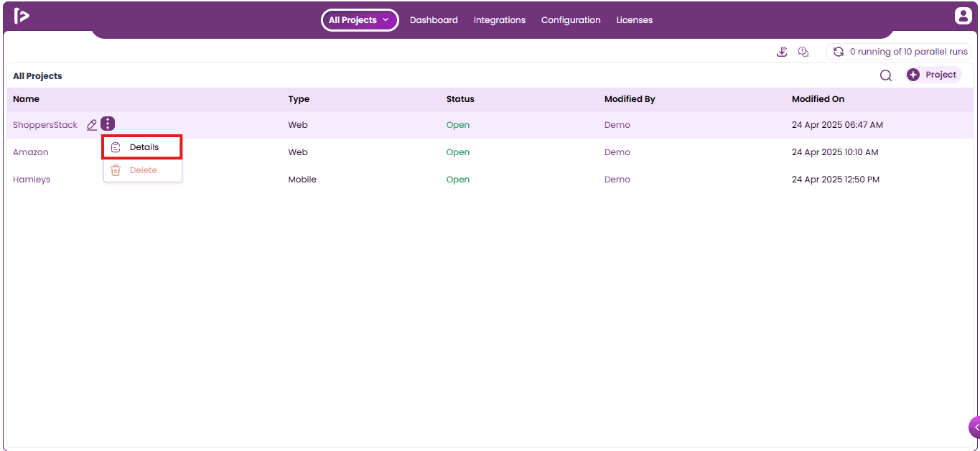Select the date "24 Apr 2025 12:50 PM"
The height and width of the screenshot is (451, 980).
click(x=836, y=180)
